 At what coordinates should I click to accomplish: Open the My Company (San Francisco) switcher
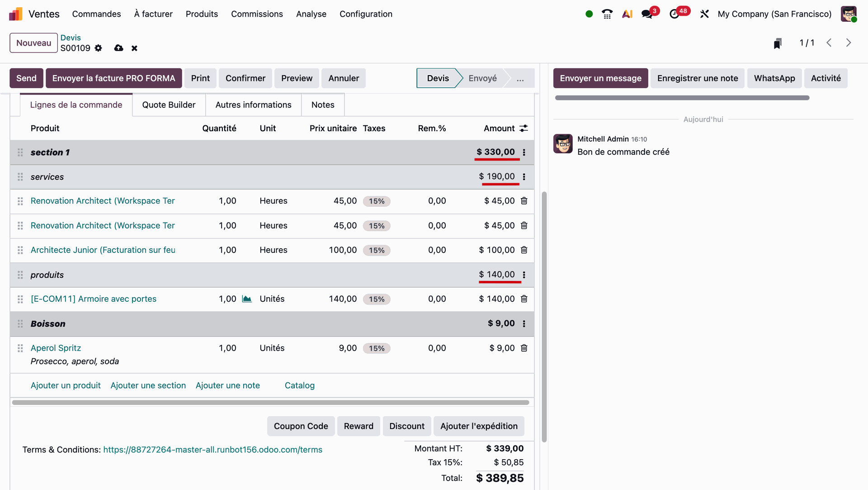pos(774,14)
